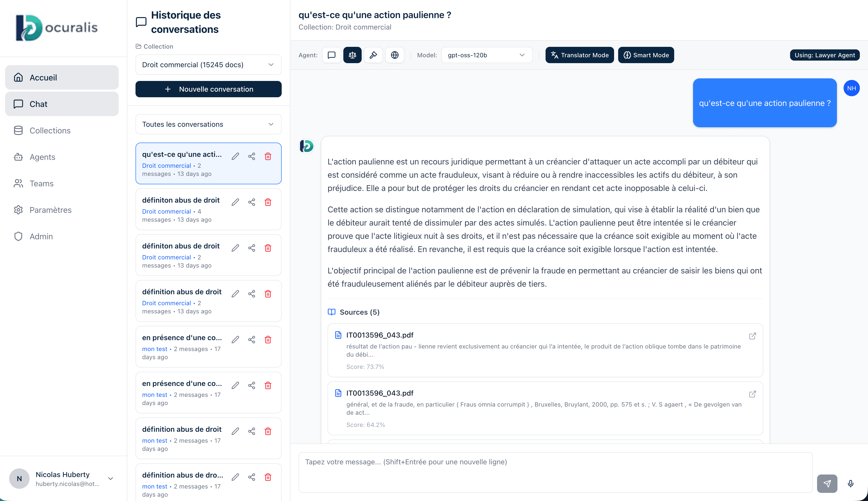This screenshot has height=501, width=868.
Task: Share the 'qu'est-ce qu'une acti...' conversation
Action: coord(252,156)
